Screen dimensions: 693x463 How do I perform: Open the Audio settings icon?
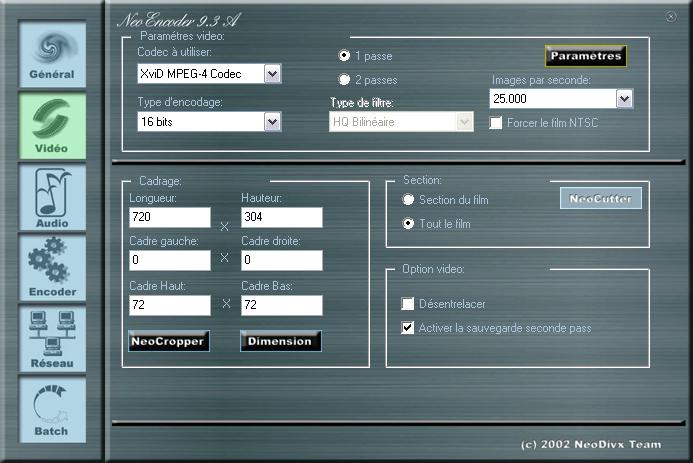click(x=51, y=197)
